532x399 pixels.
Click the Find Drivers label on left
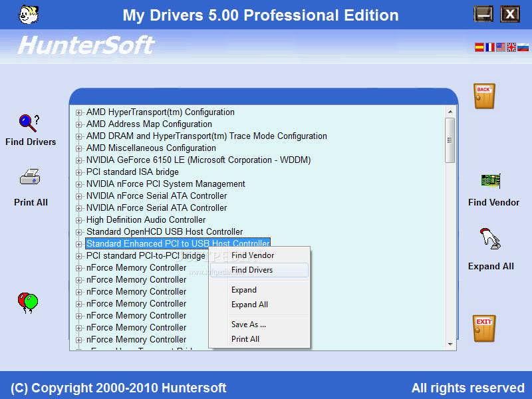tap(31, 142)
